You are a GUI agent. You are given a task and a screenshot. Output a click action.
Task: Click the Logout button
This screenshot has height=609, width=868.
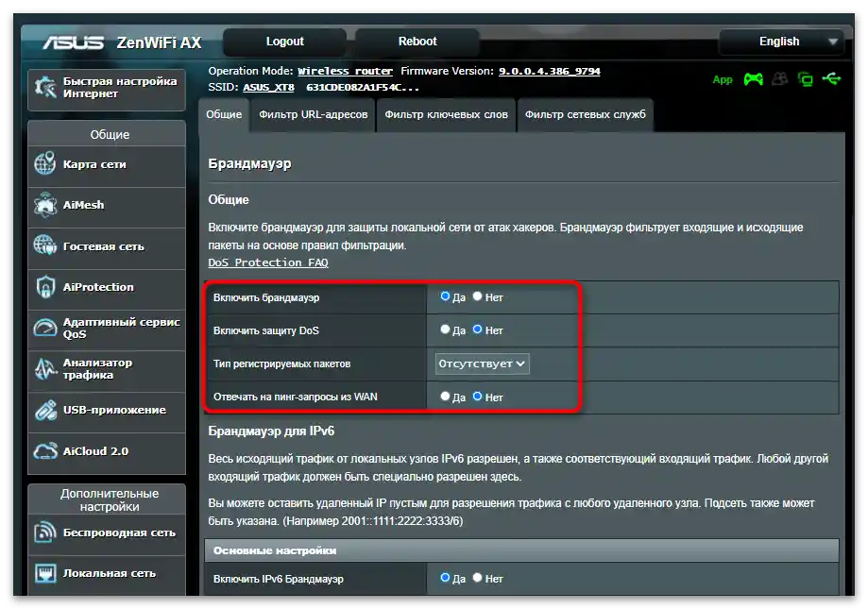click(x=284, y=42)
